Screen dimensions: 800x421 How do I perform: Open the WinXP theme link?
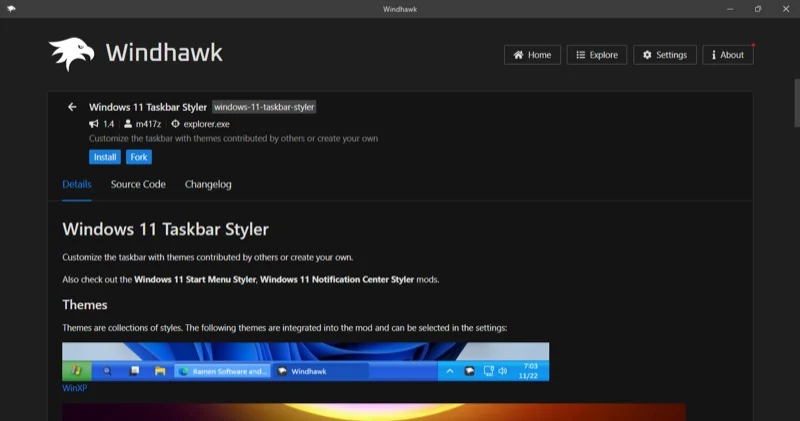[74, 388]
